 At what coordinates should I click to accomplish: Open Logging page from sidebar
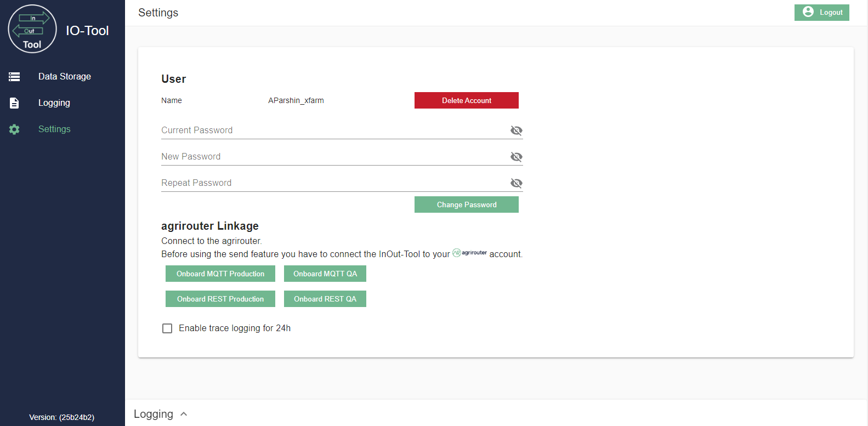coord(63,103)
